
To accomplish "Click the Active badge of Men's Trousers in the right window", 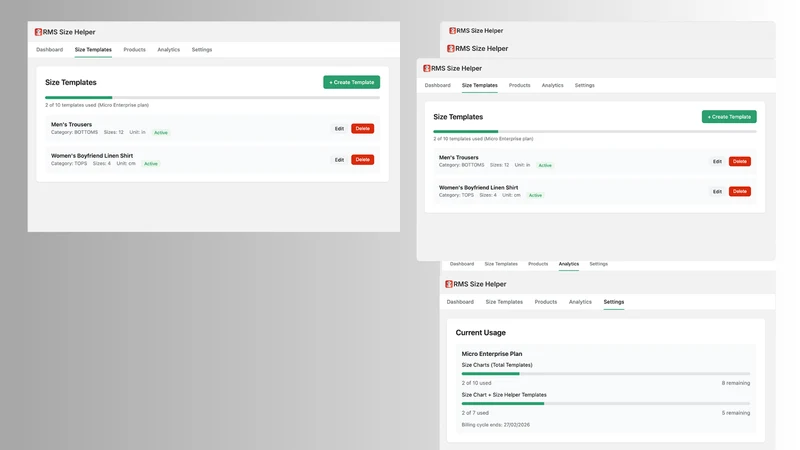I will pos(545,165).
